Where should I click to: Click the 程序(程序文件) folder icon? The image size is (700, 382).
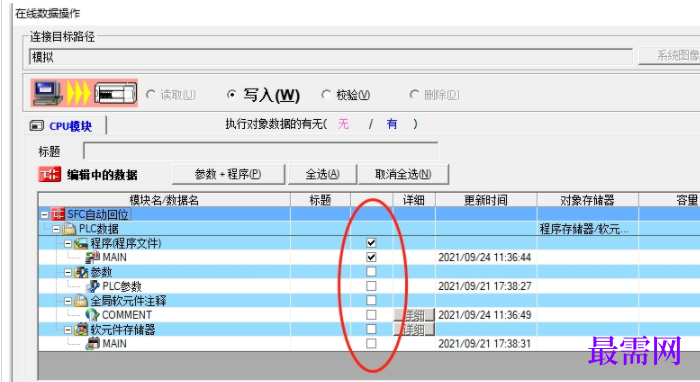[81, 244]
